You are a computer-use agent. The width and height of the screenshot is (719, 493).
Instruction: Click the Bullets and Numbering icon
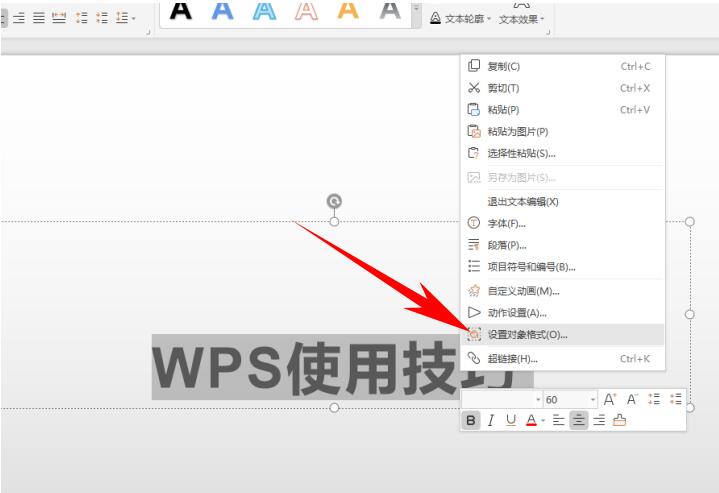click(x=474, y=266)
